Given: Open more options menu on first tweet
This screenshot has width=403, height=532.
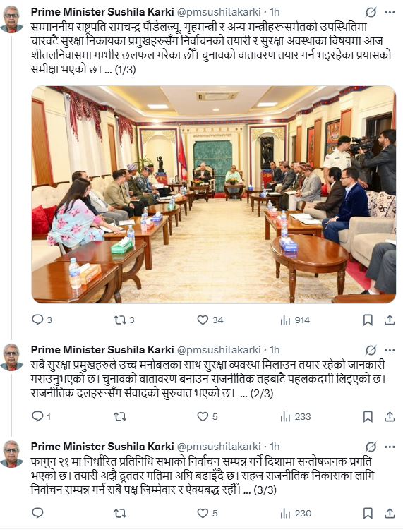Looking at the screenshot, I should (x=390, y=13).
